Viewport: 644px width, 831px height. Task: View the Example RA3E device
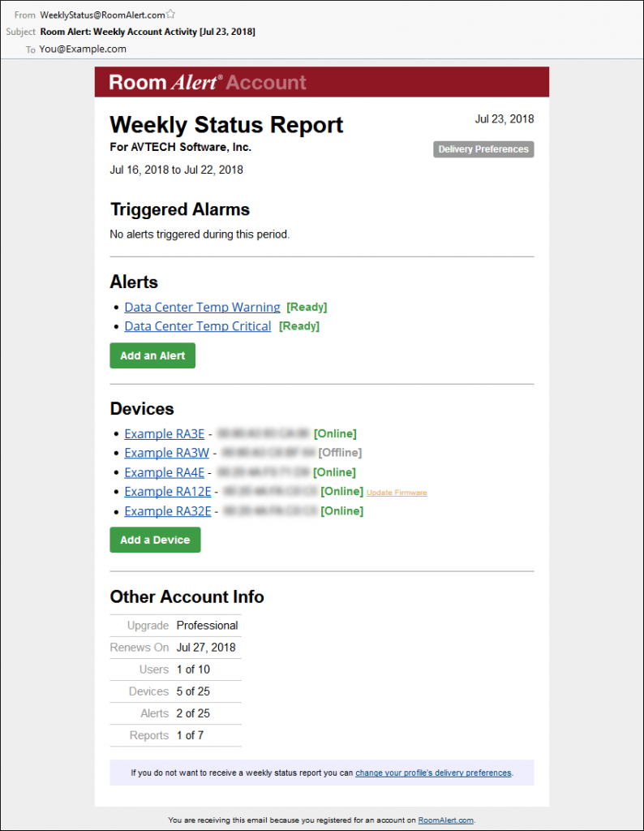pyautogui.click(x=164, y=433)
